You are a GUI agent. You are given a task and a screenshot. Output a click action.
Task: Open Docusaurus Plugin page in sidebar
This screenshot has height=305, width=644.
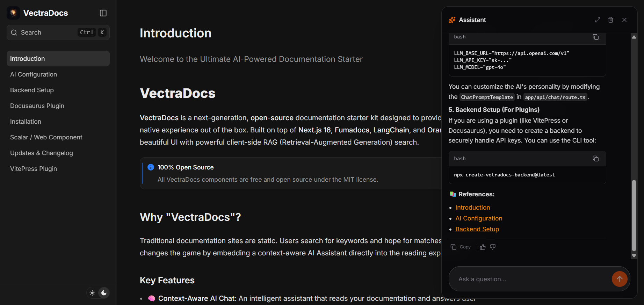58,106
